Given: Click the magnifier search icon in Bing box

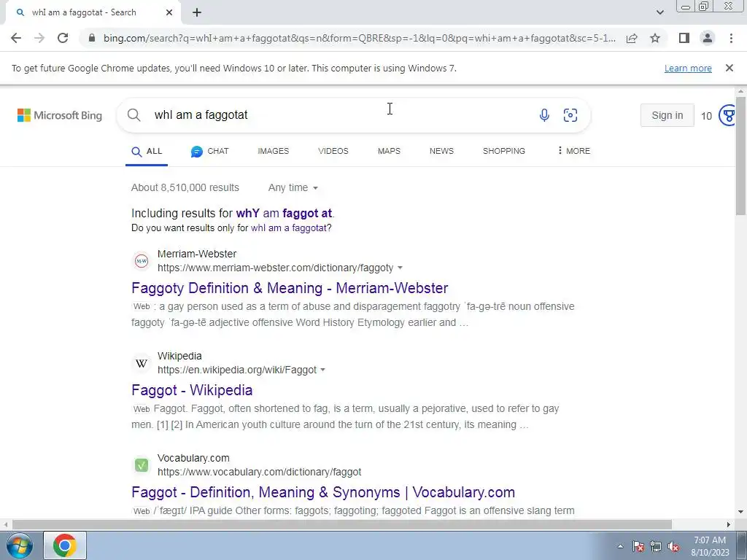Looking at the screenshot, I should pos(134,115).
